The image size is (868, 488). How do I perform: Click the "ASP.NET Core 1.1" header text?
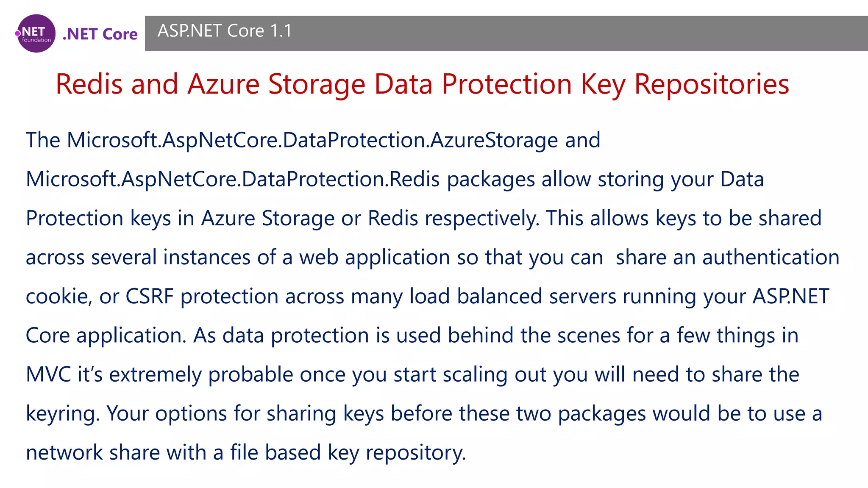click(x=225, y=31)
